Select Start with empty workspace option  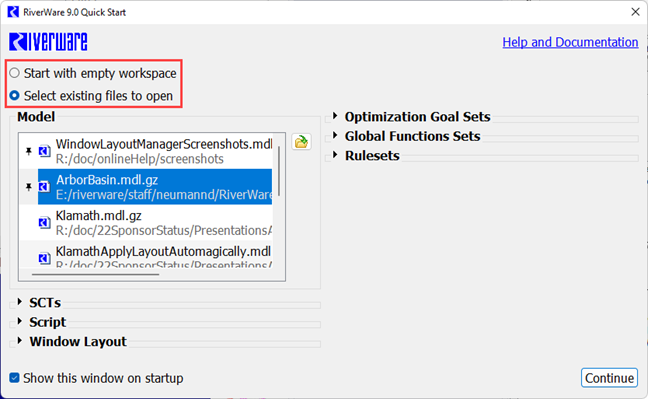(14, 73)
